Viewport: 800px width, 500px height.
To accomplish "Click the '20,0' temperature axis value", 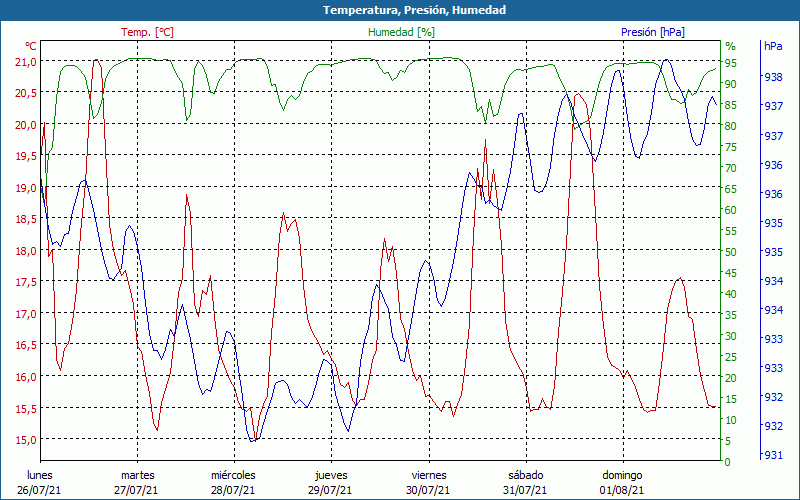I will click(x=27, y=124).
